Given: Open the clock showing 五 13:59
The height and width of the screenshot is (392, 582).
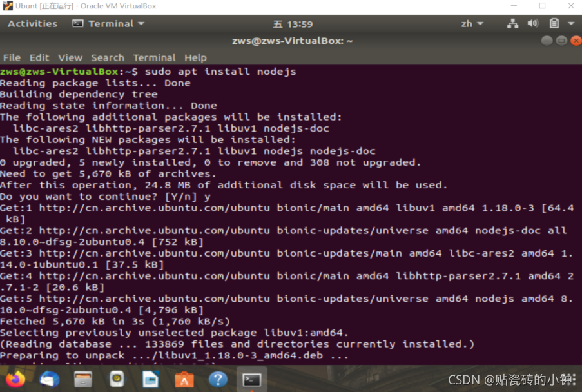Looking at the screenshot, I should point(293,24).
